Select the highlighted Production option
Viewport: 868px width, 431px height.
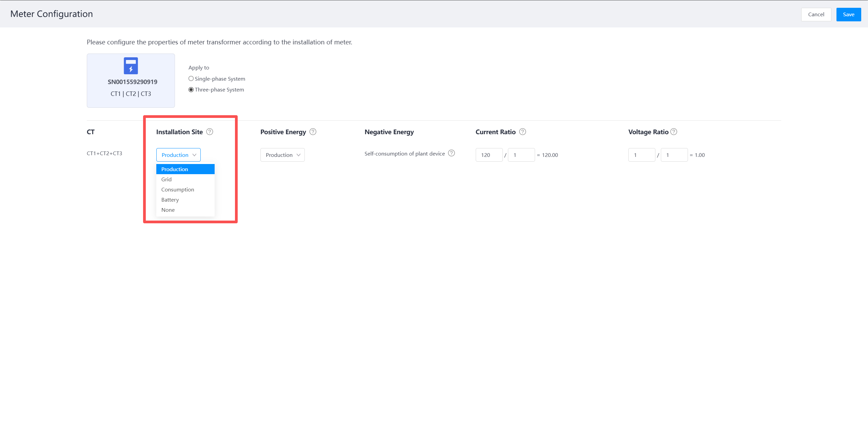(185, 169)
